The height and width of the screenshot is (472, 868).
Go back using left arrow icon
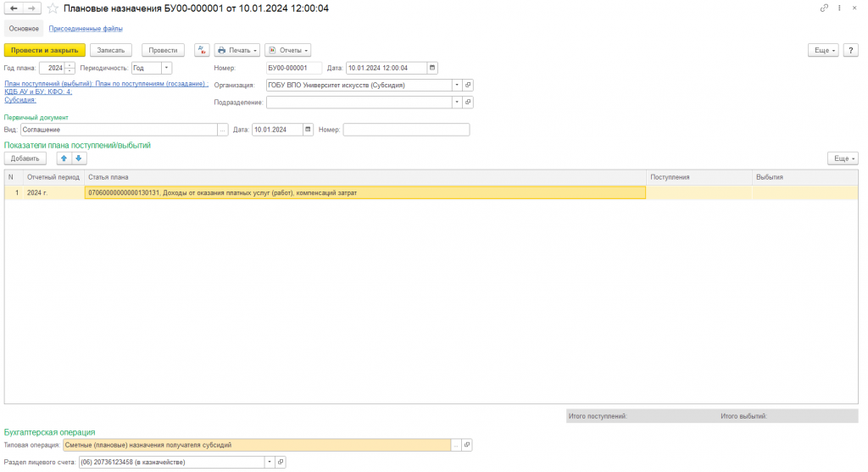click(14, 8)
